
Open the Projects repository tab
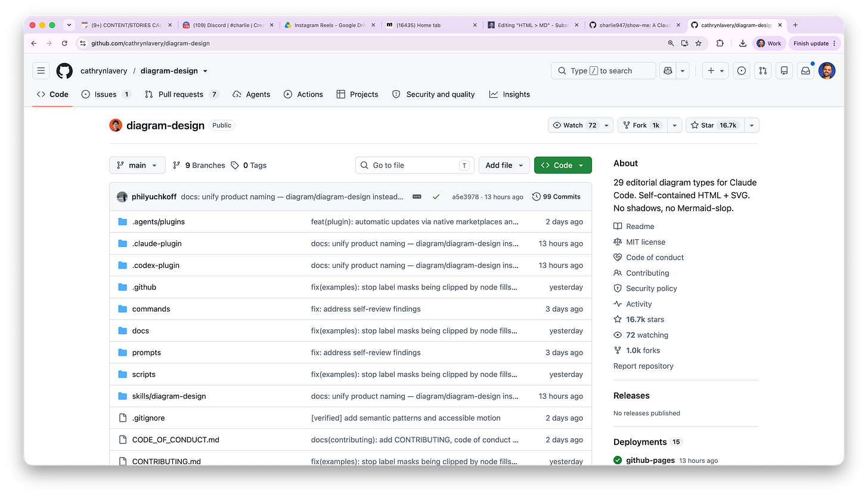tap(357, 94)
